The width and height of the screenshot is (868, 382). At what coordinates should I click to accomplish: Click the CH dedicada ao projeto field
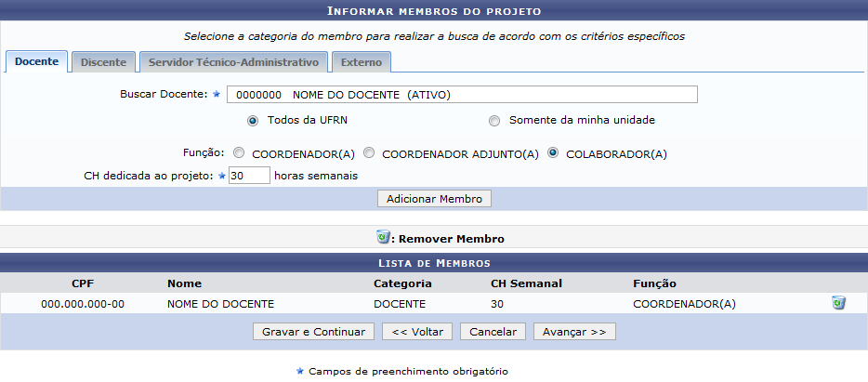(249, 176)
